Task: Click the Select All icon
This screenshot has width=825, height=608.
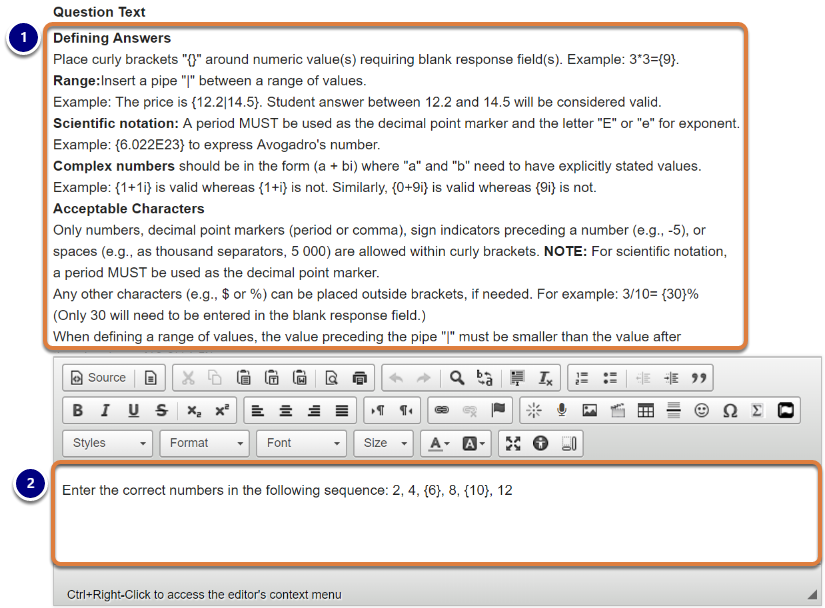Action: point(517,378)
